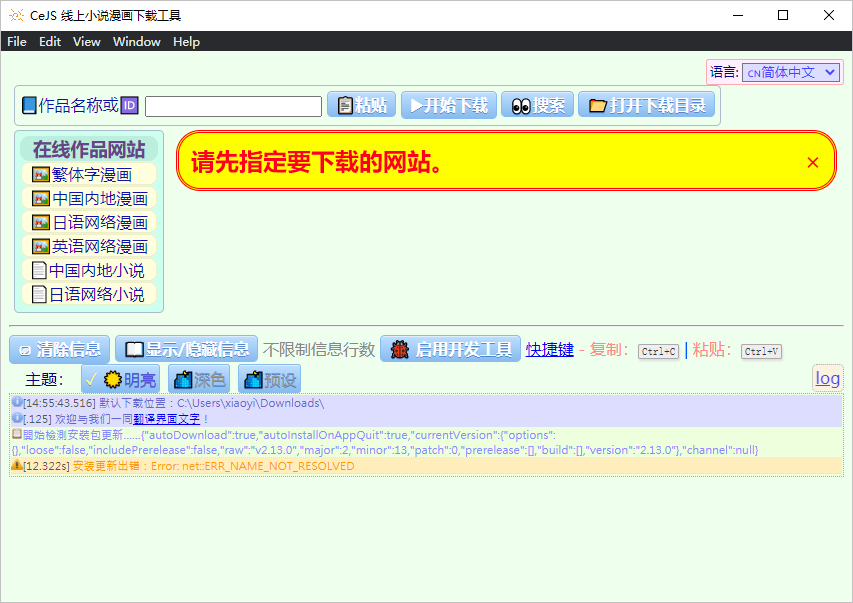Click the warning icon on the error log line

click(x=17, y=465)
